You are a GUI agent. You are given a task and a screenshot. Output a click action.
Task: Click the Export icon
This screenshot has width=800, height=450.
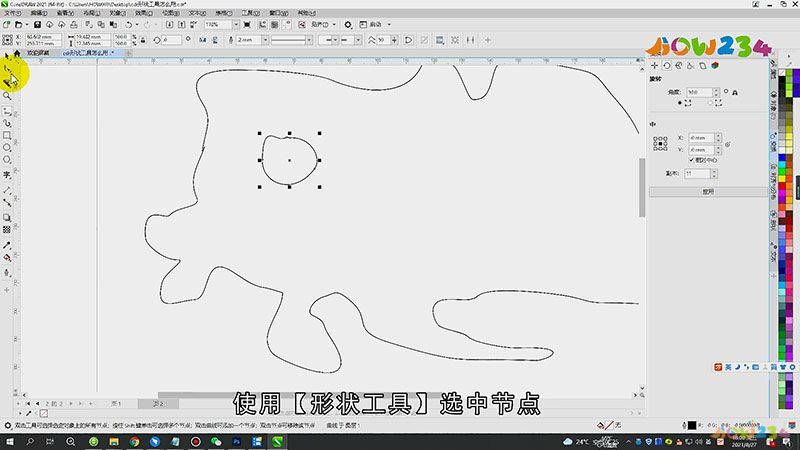[x=182, y=24]
